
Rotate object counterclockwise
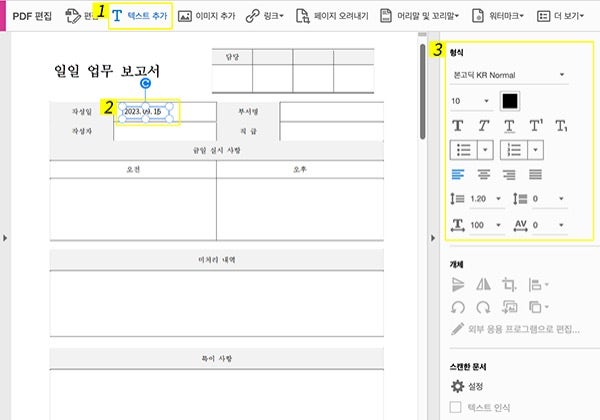click(x=458, y=307)
